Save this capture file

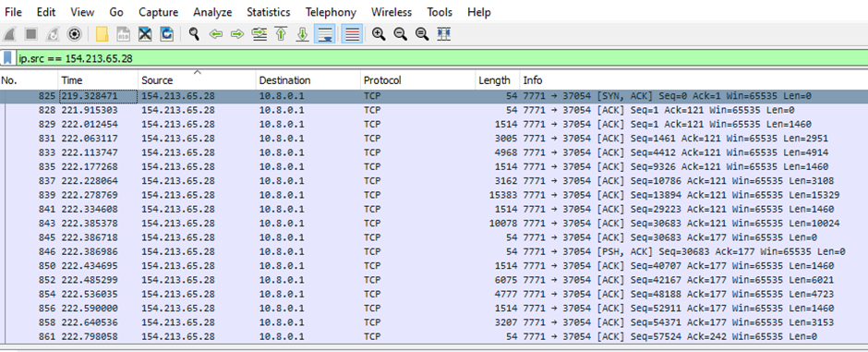pos(124,34)
